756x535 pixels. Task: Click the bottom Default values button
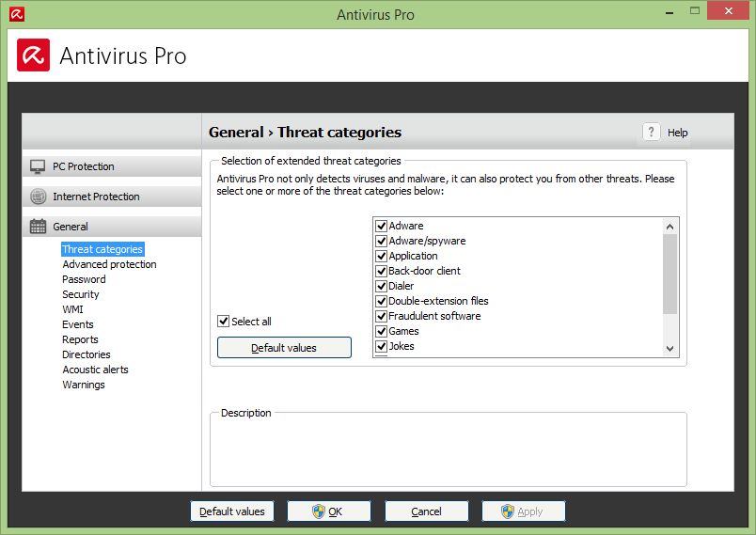(232, 511)
